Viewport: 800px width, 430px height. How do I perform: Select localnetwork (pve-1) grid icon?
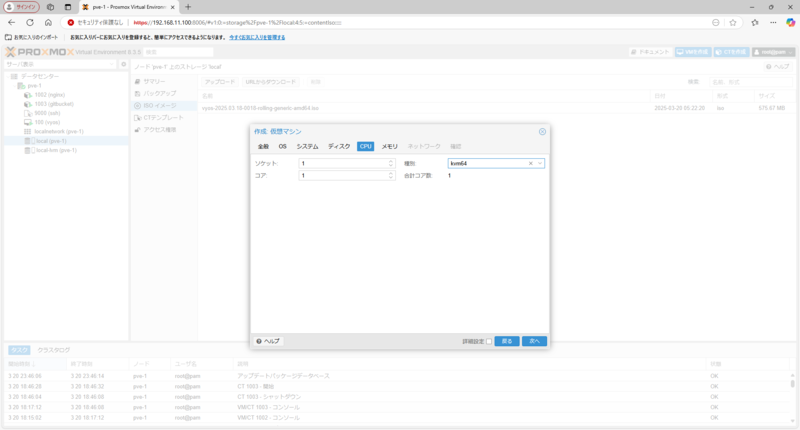28,132
